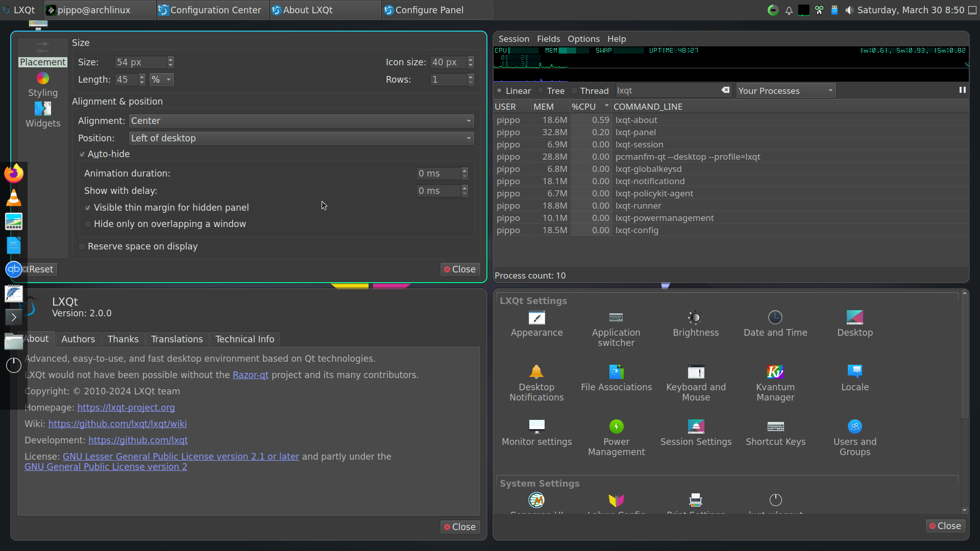Launch Firefox from the side panel
Image resolution: width=980 pixels, height=551 pixels.
(14, 173)
